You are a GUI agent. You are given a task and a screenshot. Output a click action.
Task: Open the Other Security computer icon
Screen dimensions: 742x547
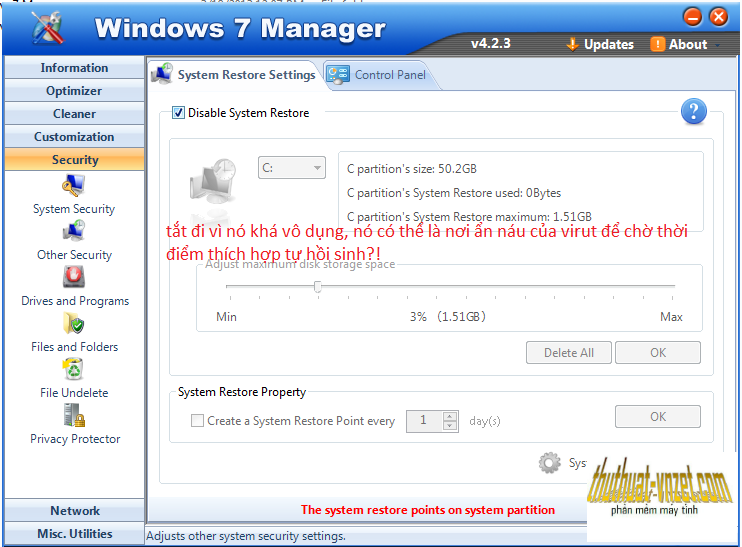(x=73, y=231)
